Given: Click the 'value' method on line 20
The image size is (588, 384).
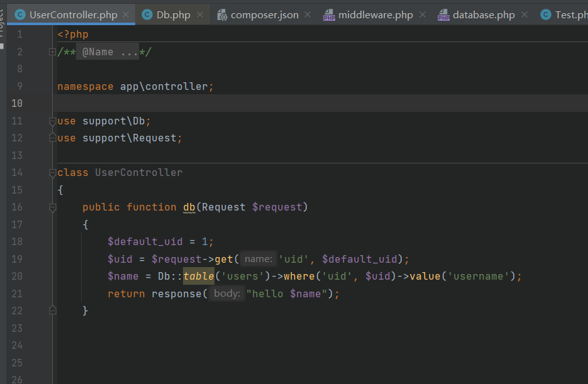Looking at the screenshot, I should tap(425, 277).
